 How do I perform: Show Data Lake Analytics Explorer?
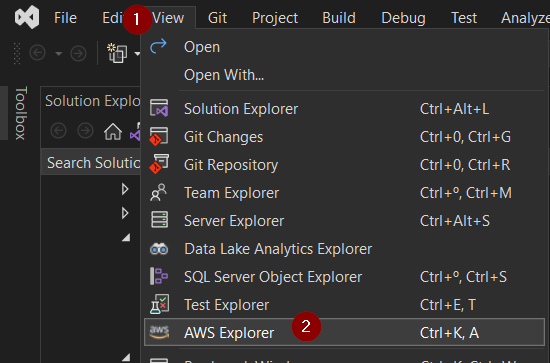344,249
